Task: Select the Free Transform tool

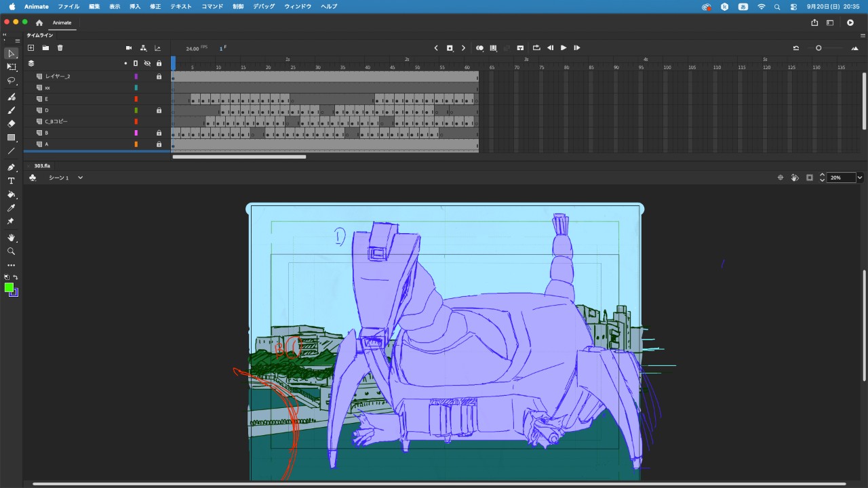Action: point(12,67)
